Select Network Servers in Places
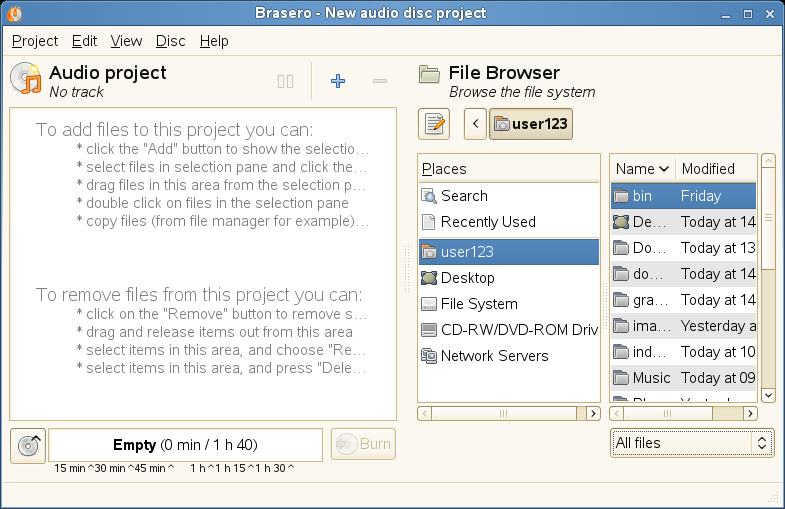This screenshot has width=785, height=509. pos(509,356)
